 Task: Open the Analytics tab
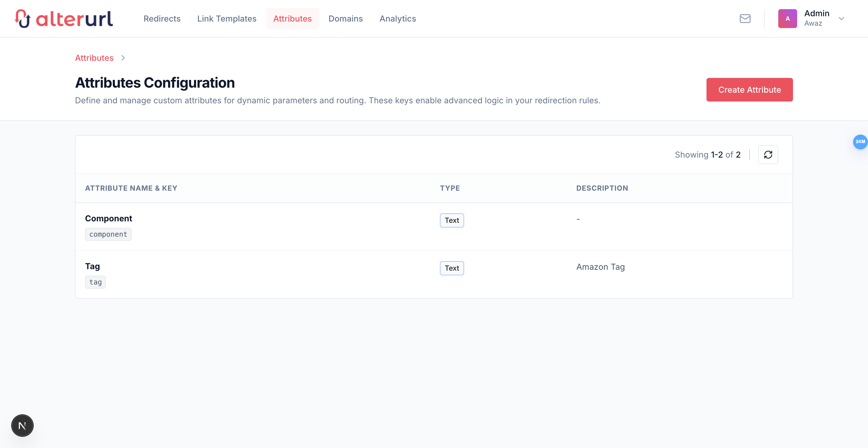coord(398,19)
